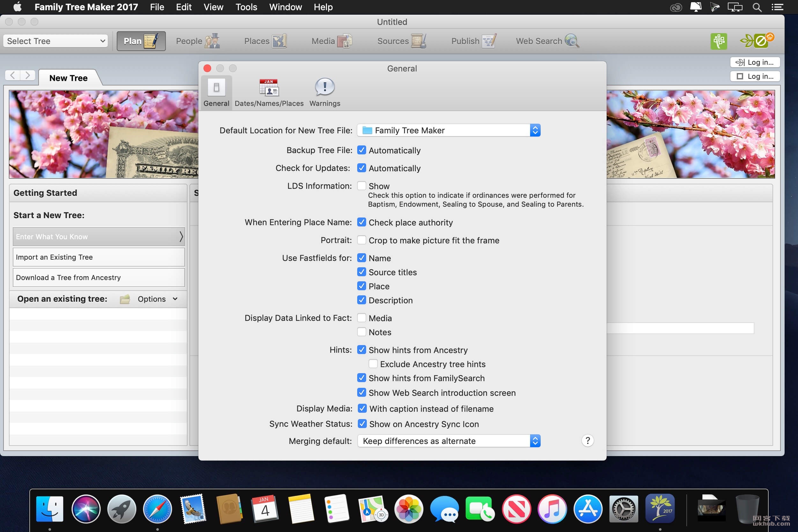Open the Warnings preferences pane
Screen dimensions: 798x532
(x=325, y=93)
